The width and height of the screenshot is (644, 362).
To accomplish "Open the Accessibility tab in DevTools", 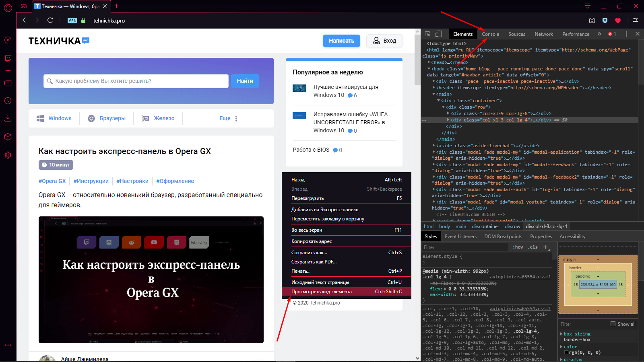I will click(x=572, y=237).
